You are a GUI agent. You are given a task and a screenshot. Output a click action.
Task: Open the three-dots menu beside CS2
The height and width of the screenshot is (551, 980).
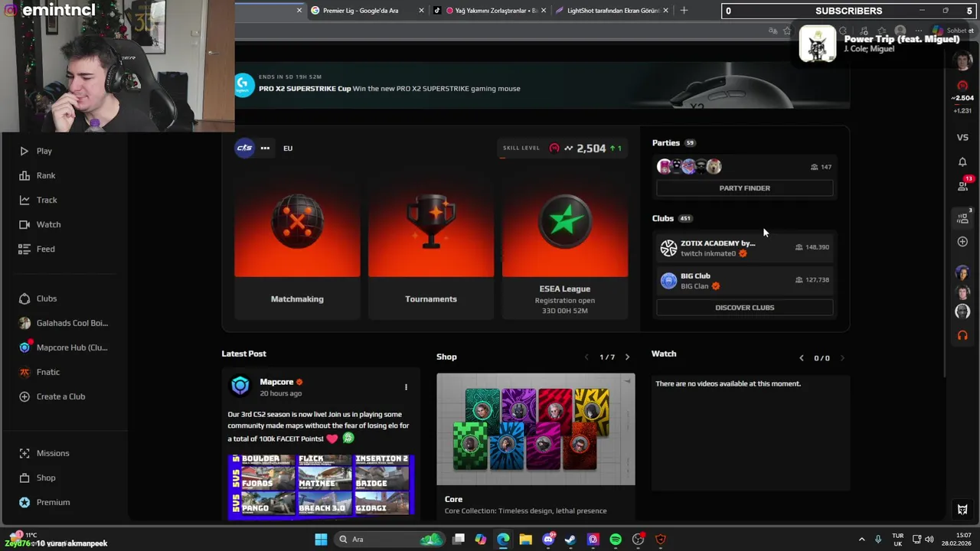click(265, 148)
